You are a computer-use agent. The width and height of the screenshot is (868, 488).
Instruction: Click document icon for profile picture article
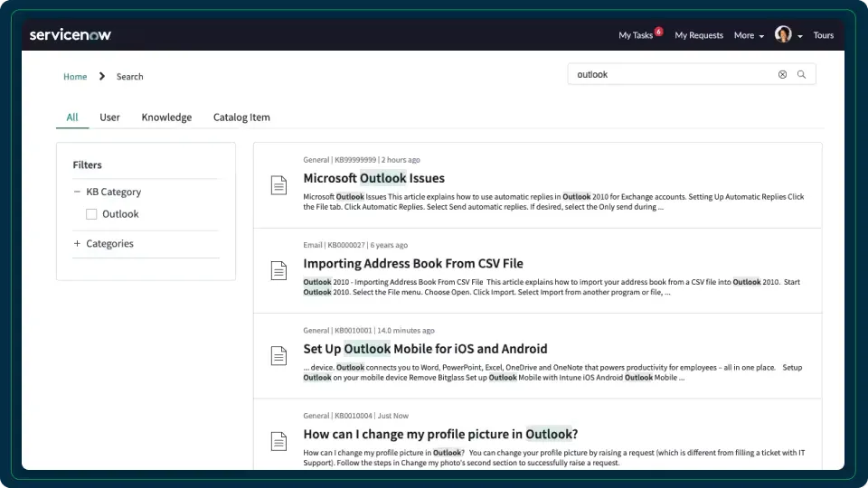point(278,441)
